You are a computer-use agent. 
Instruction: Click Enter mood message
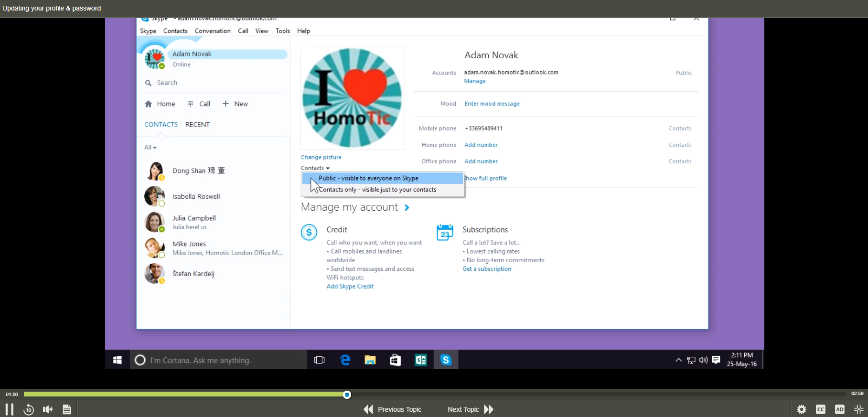pyautogui.click(x=492, y=104)
